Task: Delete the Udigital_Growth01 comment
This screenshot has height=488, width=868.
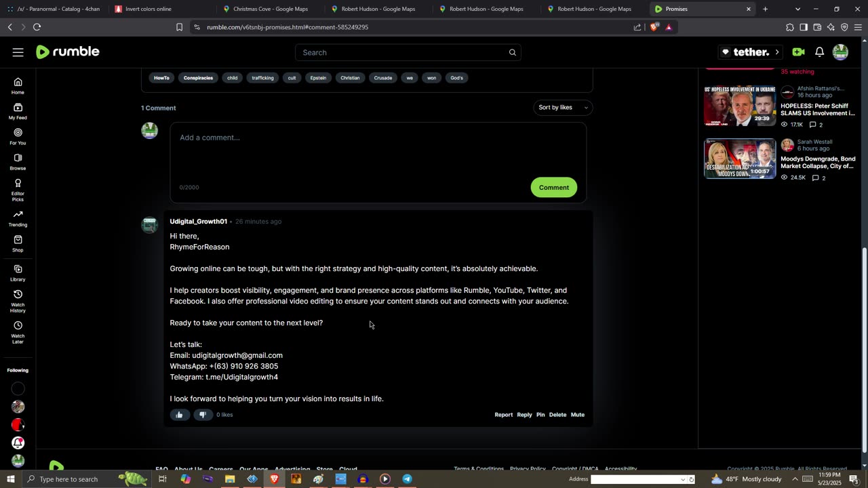Action: (557, 415)
